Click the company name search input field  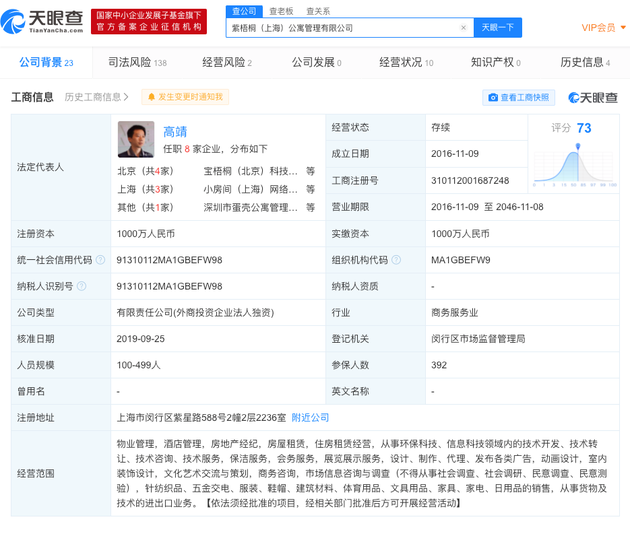[340, 28]
